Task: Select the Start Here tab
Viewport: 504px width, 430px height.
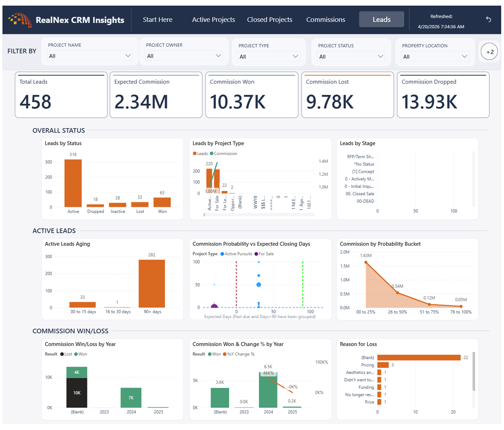Action: (x=158, y=19)
